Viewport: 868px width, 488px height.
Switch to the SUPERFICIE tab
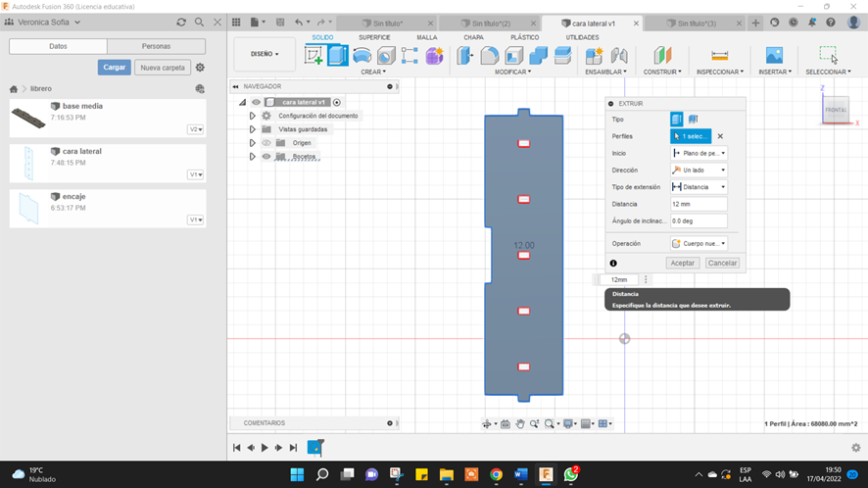(374, 37)
